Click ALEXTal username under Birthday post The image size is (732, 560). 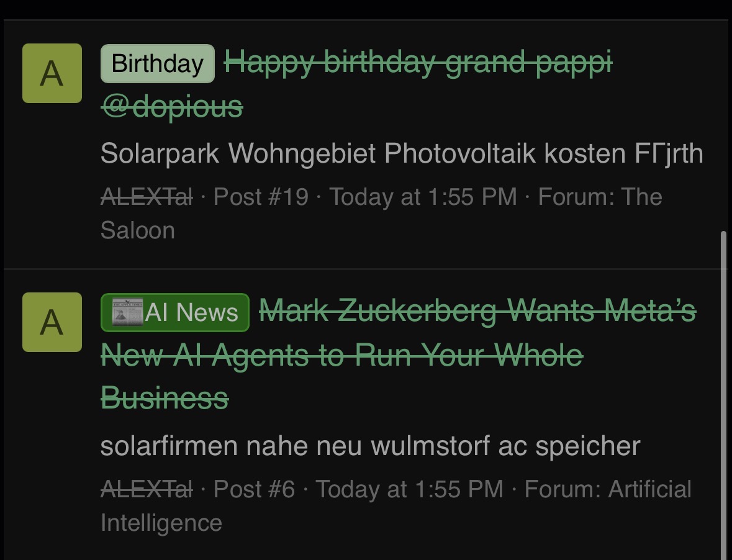(147, 197)
